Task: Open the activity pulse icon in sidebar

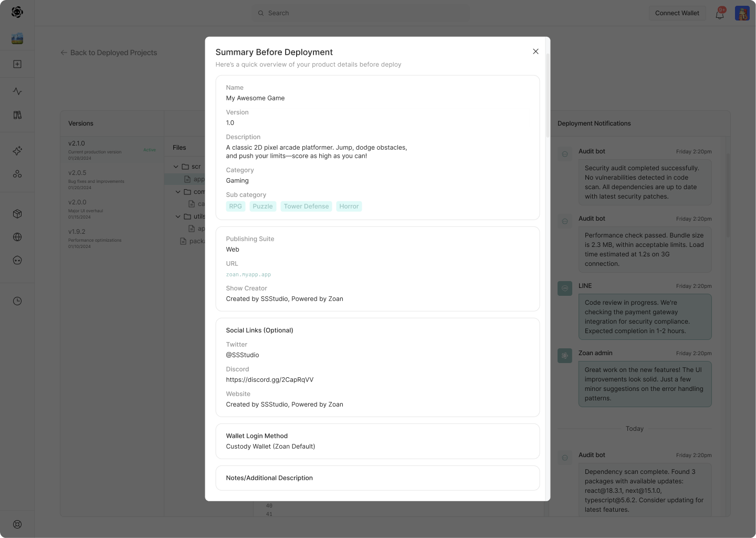Action: click(x=17, y=91)
